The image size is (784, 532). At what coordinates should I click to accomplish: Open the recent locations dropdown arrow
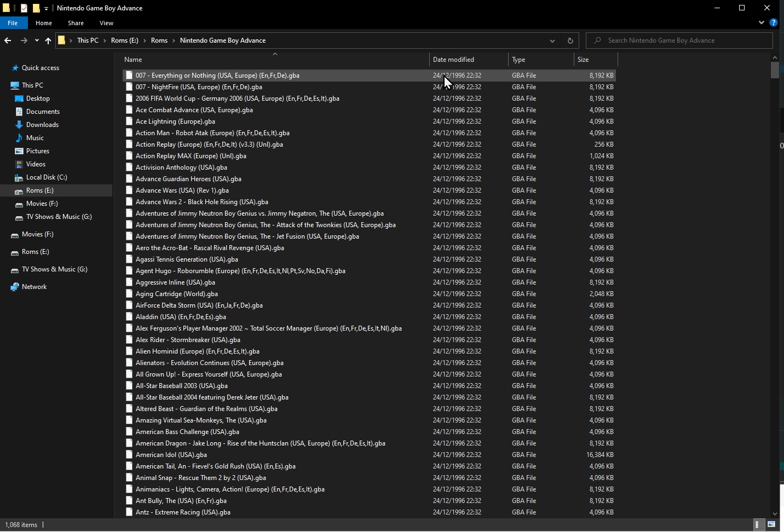(37, 41)
